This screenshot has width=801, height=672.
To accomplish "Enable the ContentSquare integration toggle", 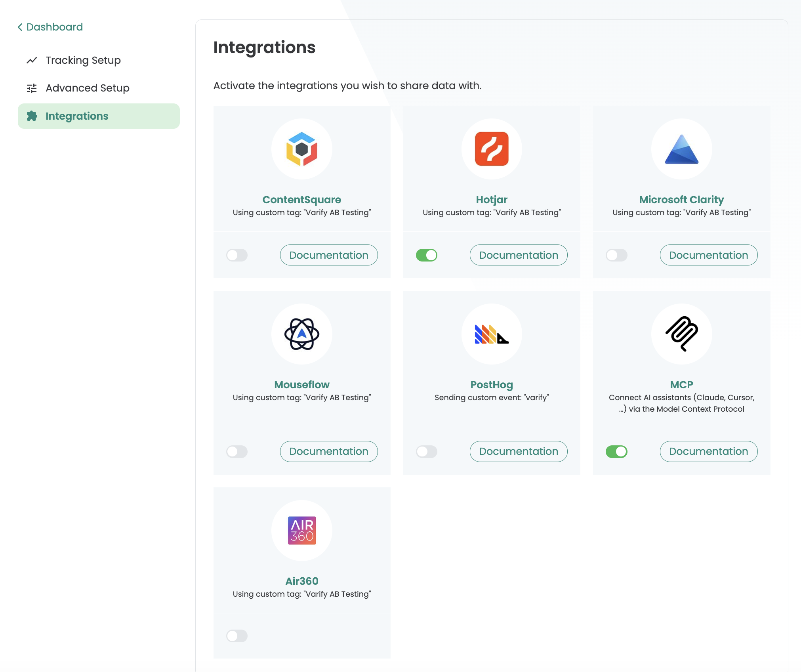I will pyautogui.click(x=237, y=255).
